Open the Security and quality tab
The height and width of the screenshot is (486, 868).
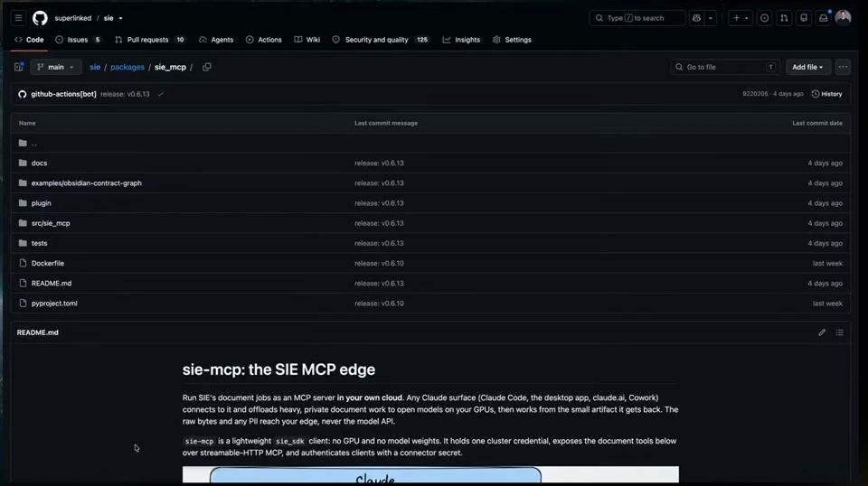(381, 40)
